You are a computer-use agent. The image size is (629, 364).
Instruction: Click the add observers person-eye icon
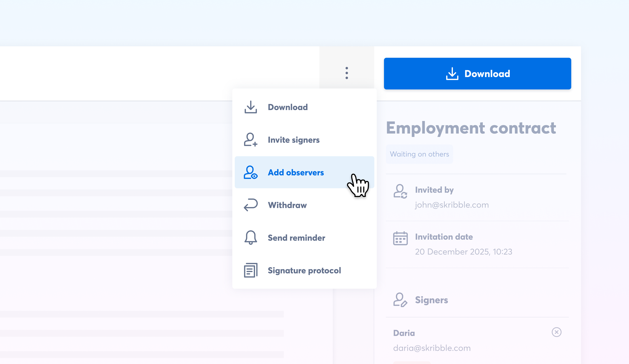coord(251,172)
